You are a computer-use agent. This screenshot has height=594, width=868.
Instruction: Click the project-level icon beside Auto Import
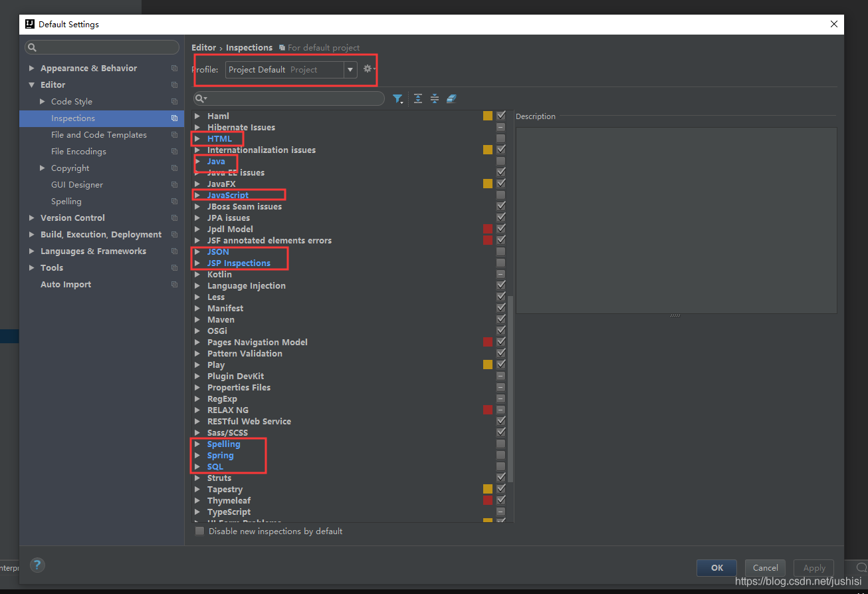point(174,285)
